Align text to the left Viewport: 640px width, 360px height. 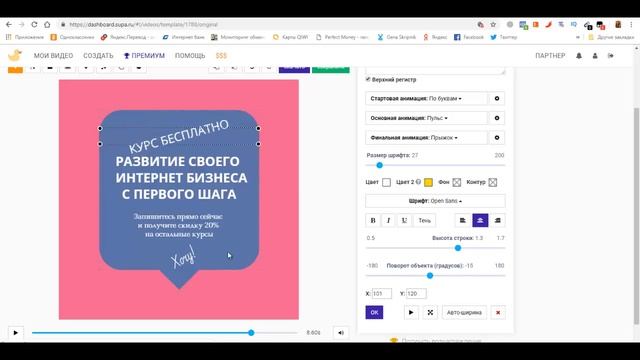[x=463, y=220]
